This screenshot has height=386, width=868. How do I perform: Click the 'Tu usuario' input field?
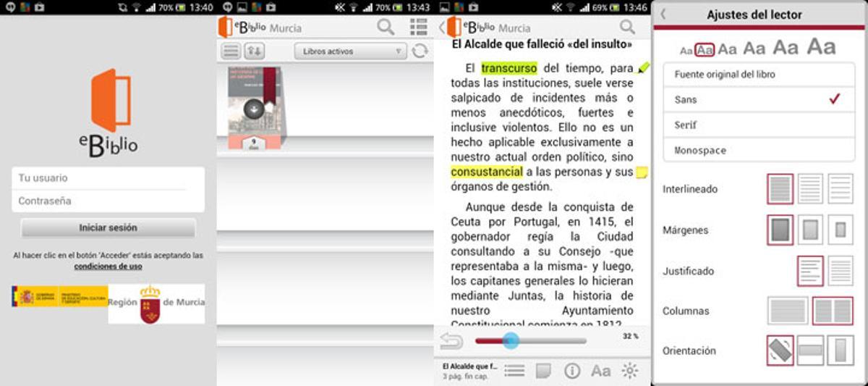[x=108, y=178]
